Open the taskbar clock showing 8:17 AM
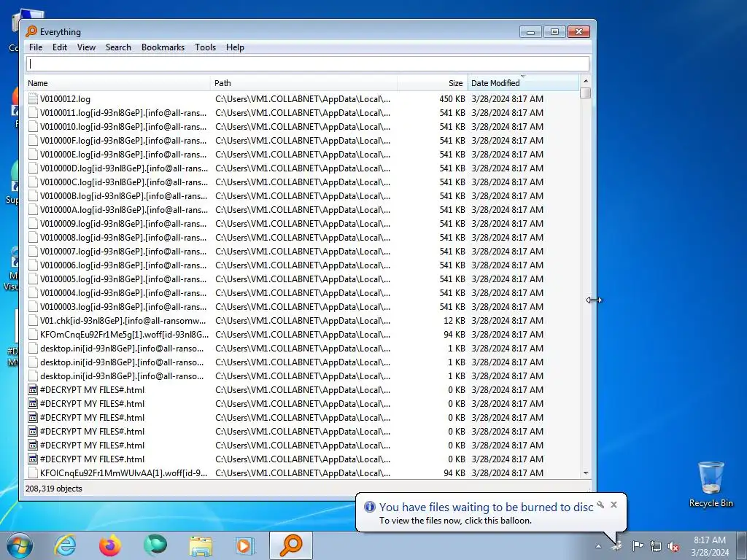Viewport: 747px width, 560px height. pos(710,546)
